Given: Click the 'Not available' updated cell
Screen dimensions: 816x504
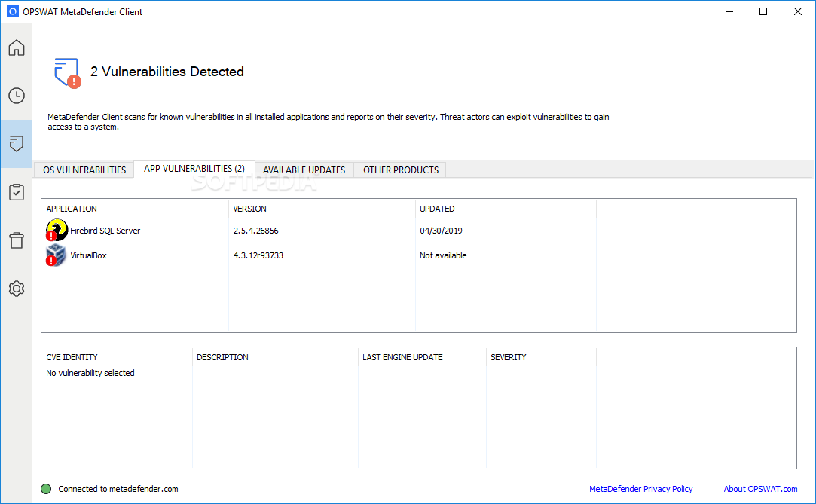Looking at the screenshot, I should (x=443, y=255).
